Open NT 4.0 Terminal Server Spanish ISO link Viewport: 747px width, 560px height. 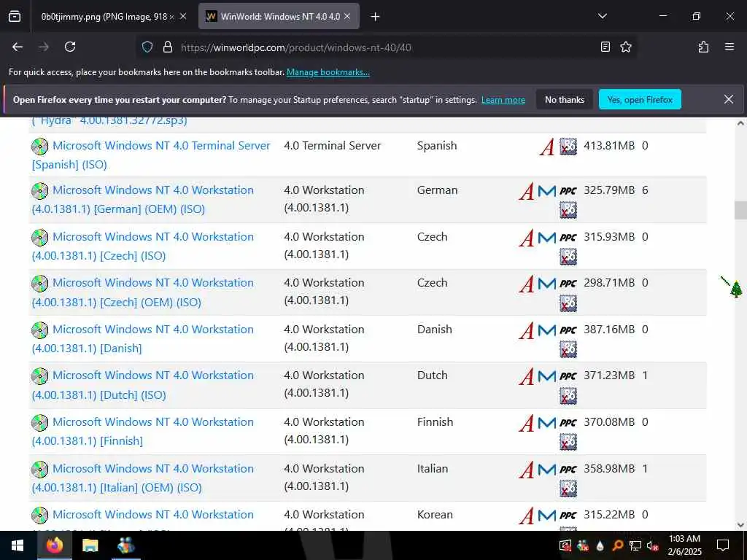pos(150,155)
